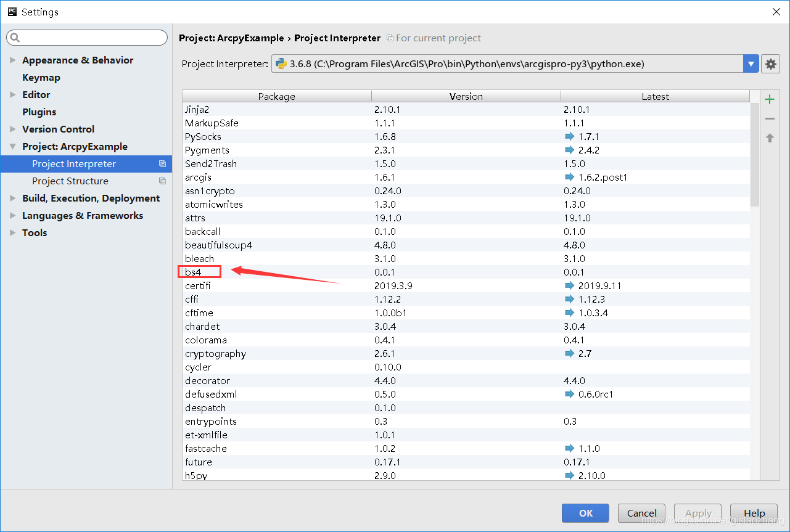The width and height of the screenshot is (790, 532).
Task: Expand the Build, Execution, Deployment section
Action: point(13,198)
